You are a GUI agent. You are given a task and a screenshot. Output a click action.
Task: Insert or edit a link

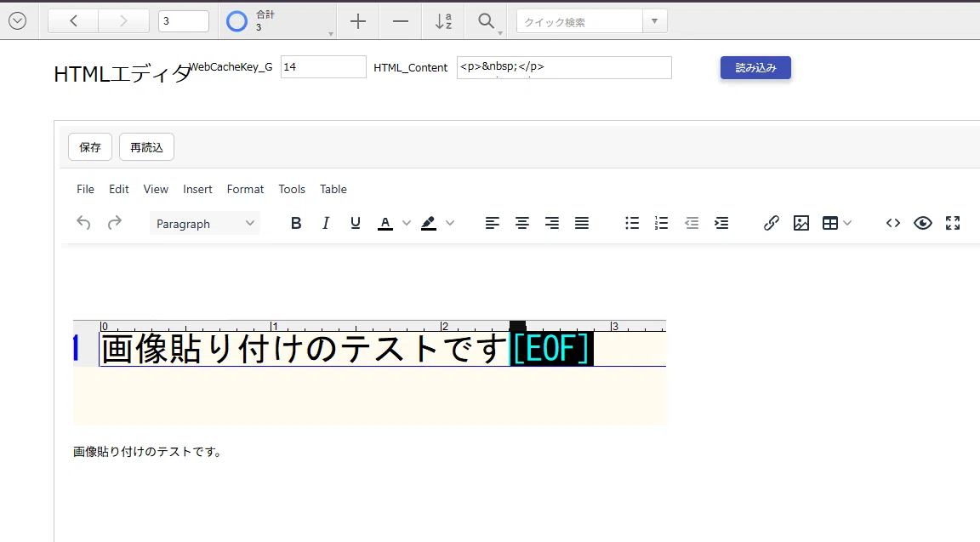772,223
